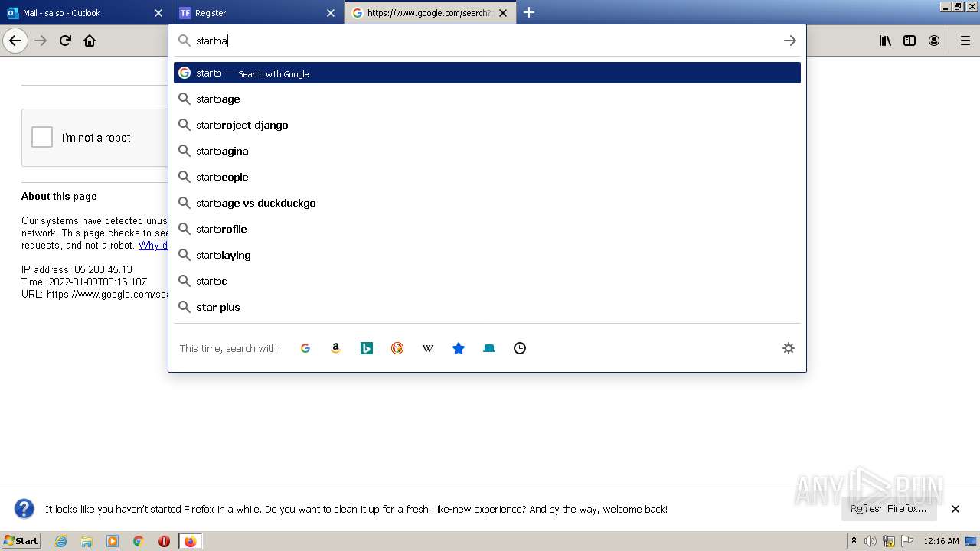Click the volume speaker tray icon
The height and width of the screenshot is (551, 980).
pos(871,541)
